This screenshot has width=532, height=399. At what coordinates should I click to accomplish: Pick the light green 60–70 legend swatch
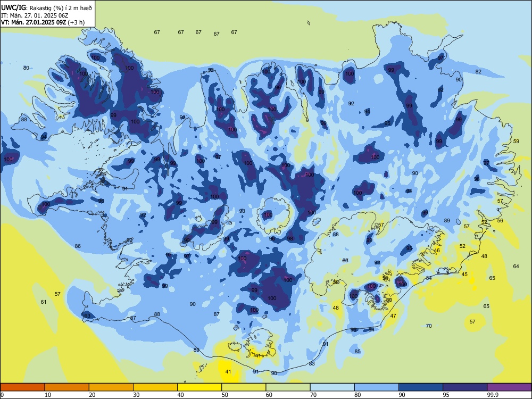(288, 387)
